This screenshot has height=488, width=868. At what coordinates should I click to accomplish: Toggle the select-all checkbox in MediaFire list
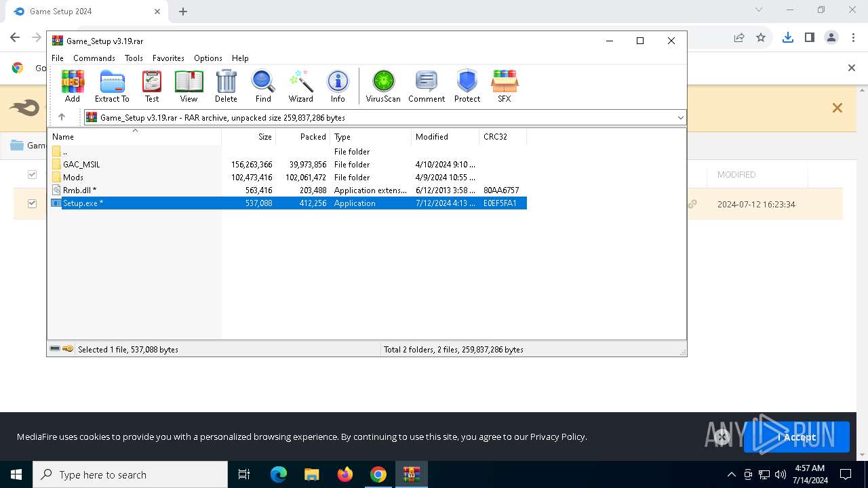point(32,175)
